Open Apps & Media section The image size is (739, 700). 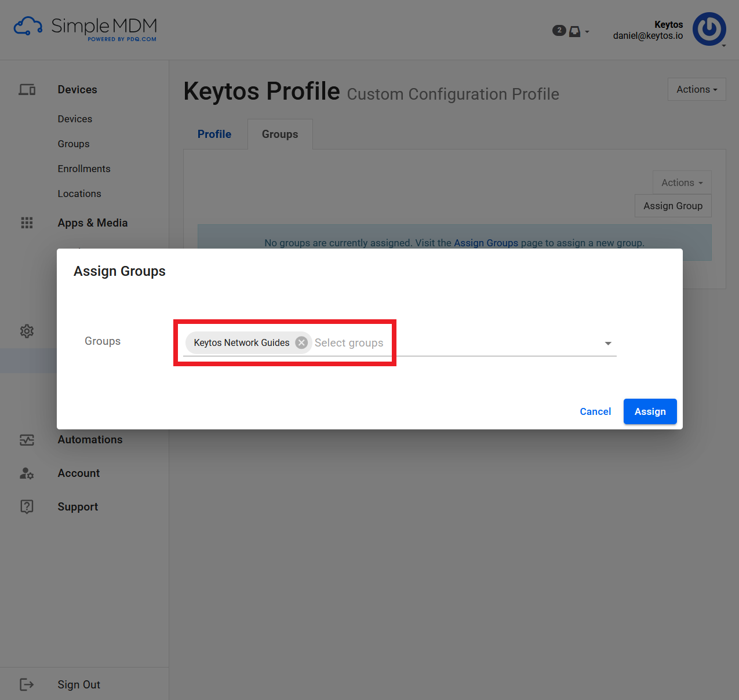tap(93, 223)
